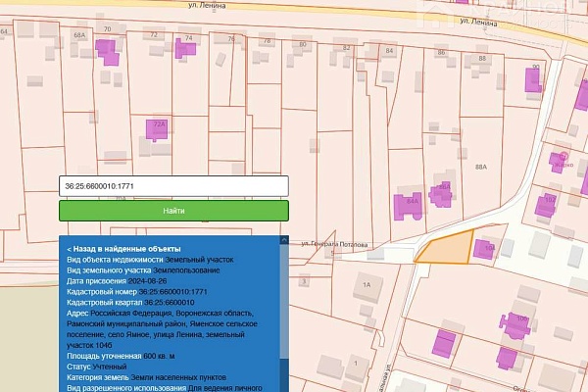The height and width of the screenshot is (392, 588).
Task: Click the parcel labeled 88A
Action: [480, 168]
